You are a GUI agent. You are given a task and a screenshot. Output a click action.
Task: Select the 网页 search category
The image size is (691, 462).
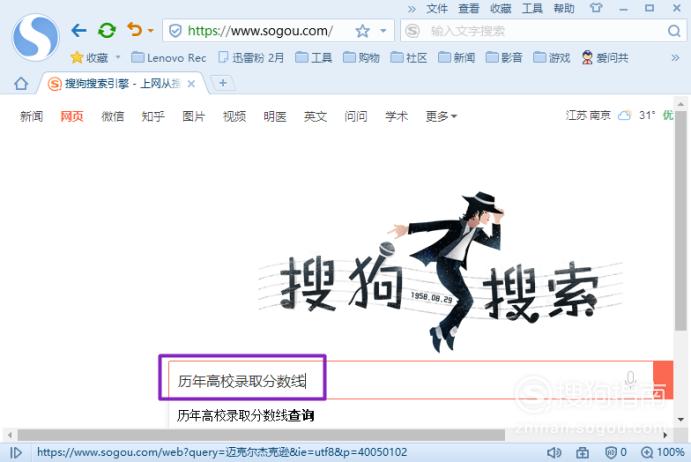(72, 116)
